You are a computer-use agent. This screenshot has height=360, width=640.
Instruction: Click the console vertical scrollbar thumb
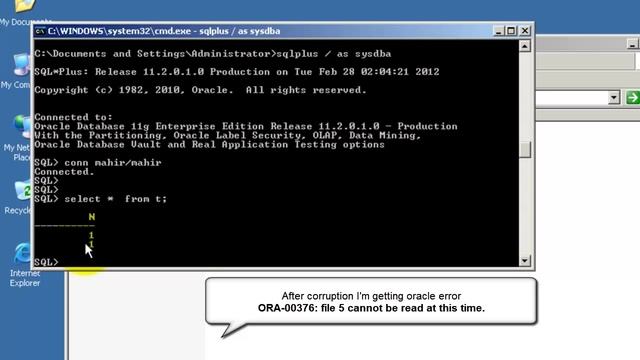(x=525, y=150)
